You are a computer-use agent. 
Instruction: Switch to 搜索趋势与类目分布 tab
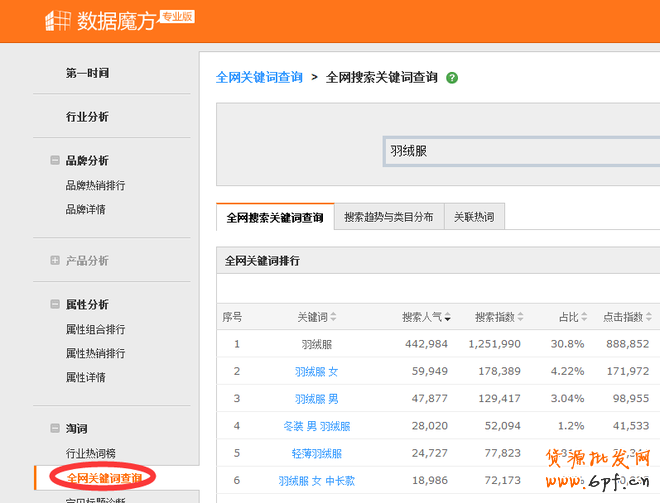[x=389, y=217]
